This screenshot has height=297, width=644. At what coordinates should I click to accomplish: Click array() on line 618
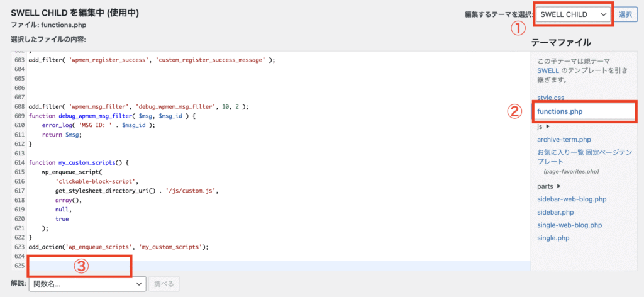point(69,201)
